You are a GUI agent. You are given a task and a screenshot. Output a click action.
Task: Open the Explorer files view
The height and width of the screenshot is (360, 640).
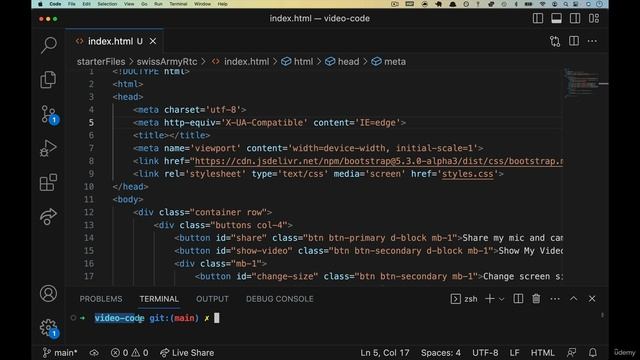pos(48,80)
